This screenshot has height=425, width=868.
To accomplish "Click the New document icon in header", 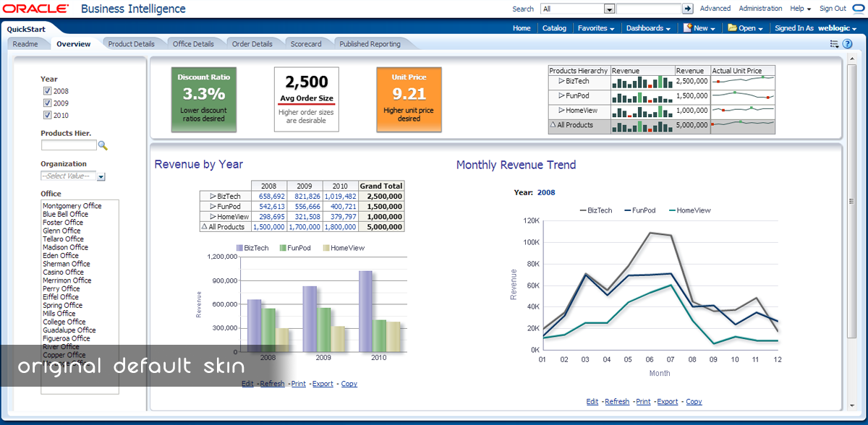I will coord(688,28).
